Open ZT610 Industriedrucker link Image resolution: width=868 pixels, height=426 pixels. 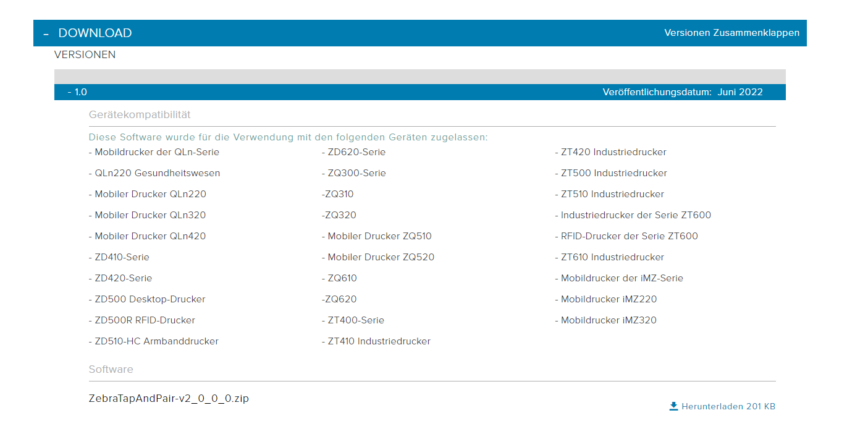click(610, 257)
